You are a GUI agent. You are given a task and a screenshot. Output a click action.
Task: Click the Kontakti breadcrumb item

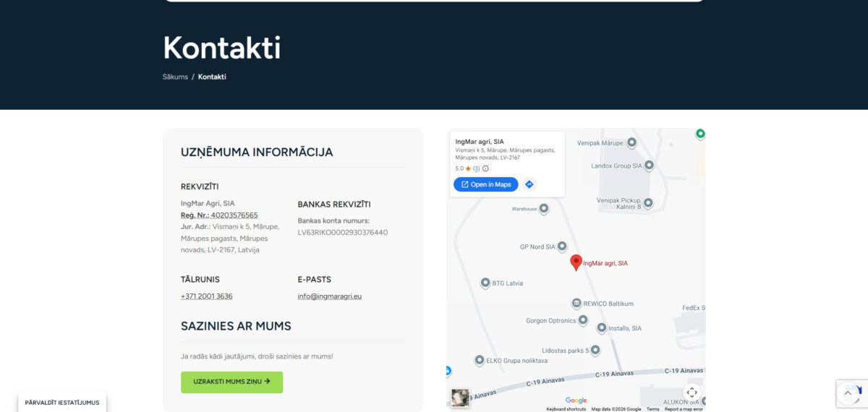pyautogui.click(x=212, y=77)
